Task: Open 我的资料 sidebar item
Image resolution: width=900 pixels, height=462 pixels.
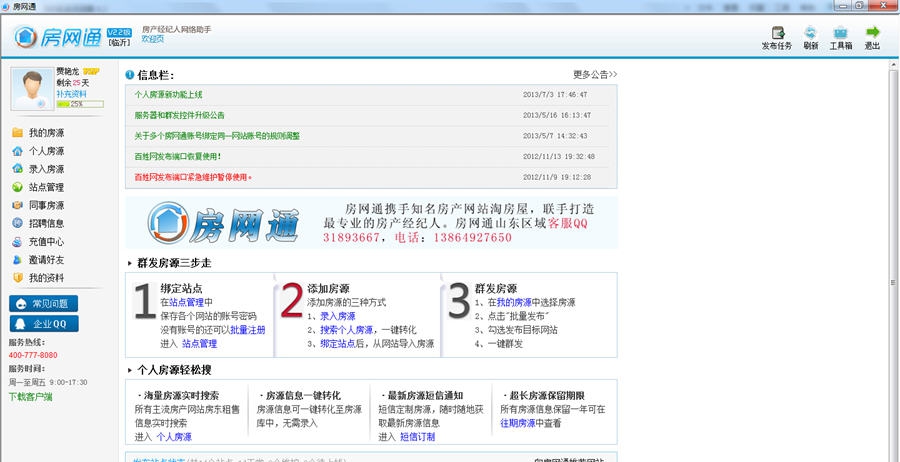Action: click(46, 278)
